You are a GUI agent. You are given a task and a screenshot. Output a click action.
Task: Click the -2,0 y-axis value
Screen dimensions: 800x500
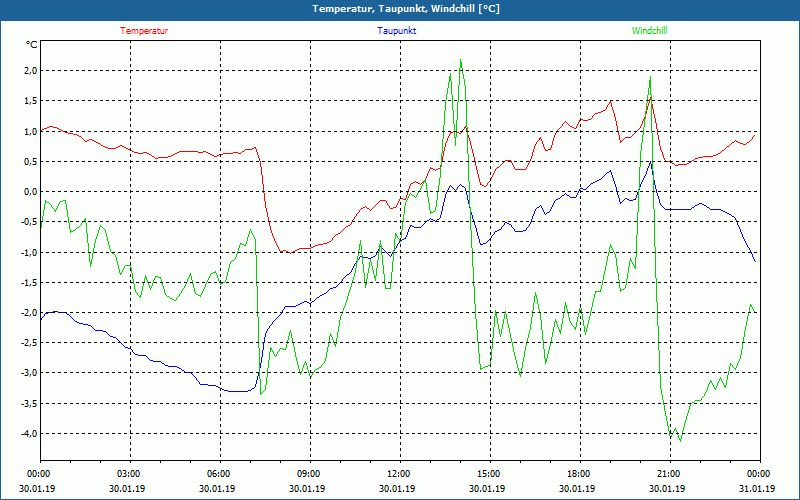tap(29, 313)
